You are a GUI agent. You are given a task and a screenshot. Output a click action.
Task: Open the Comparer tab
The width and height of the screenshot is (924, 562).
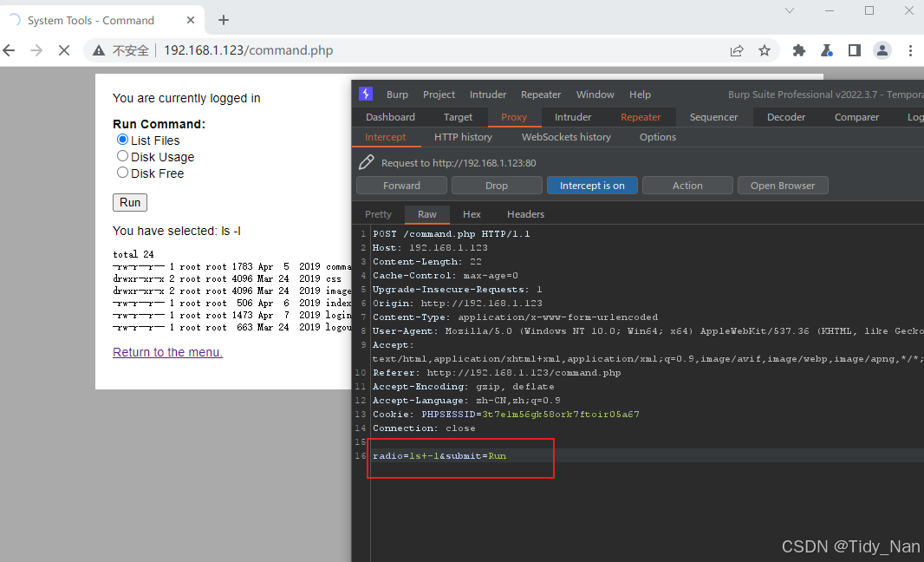[x=856, y=117]
